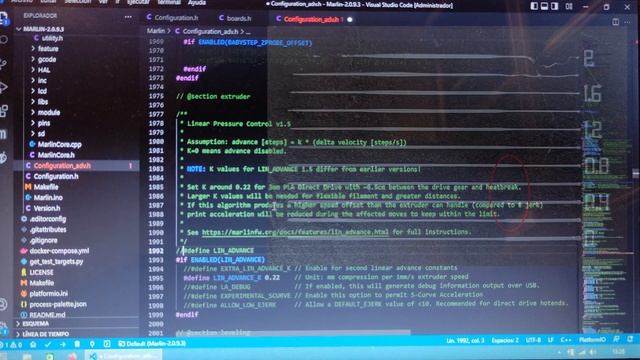Click Espacios: 2 indentation in status bar
The image size is (640, 360).
tap(505, 340)
